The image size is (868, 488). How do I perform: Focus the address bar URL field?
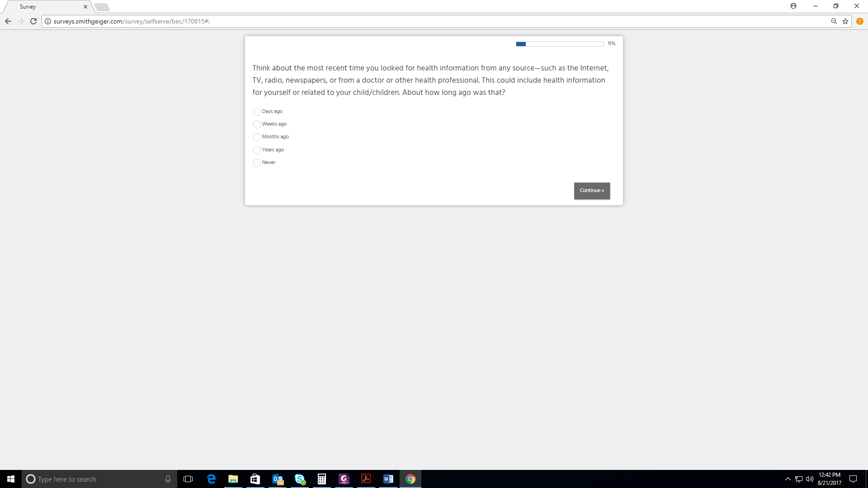tap(407, 21)
